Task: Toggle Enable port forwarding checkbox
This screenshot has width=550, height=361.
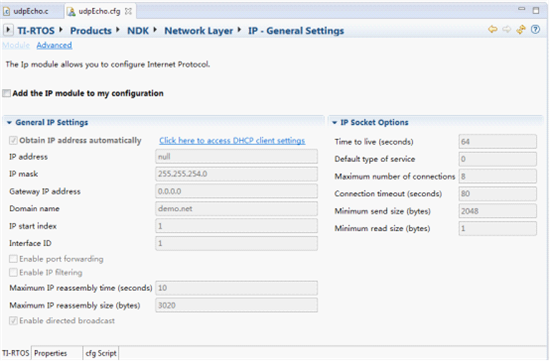Action: tap(13, 259)
